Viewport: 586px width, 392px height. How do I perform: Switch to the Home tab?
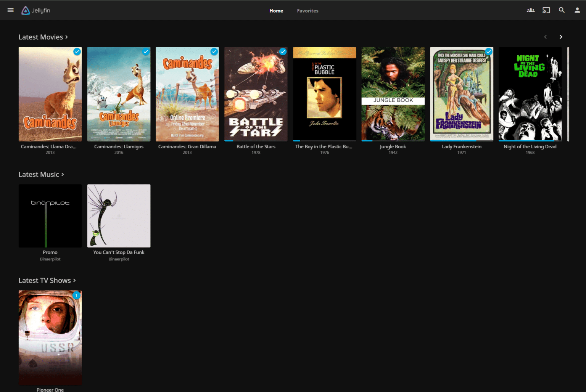(276, 11)
